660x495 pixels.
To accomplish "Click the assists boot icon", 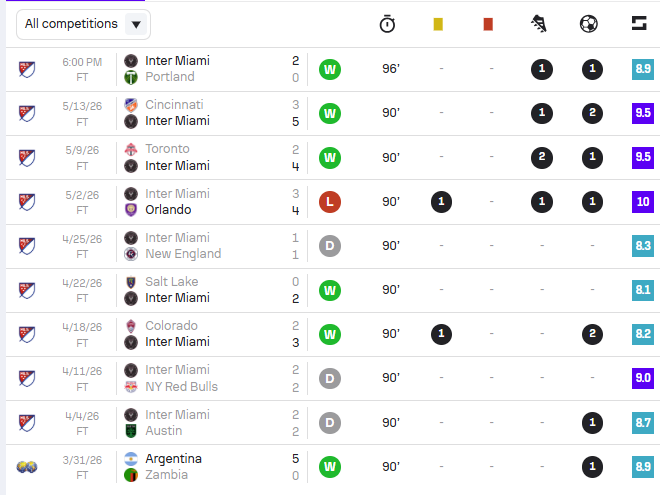I will 538,24.
